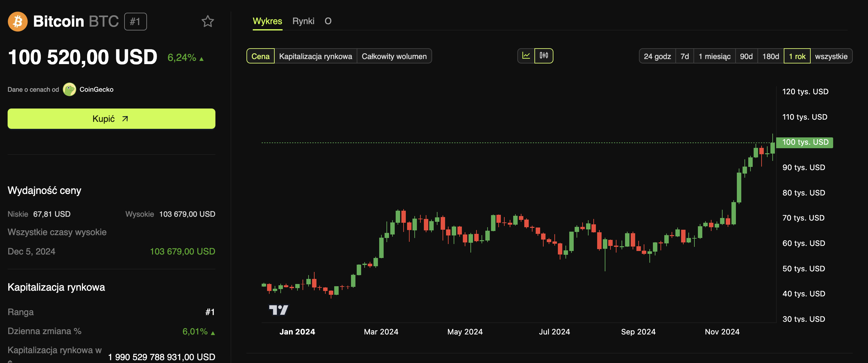
Task: Switch to line chart view icon
Action: coord(526,56)
